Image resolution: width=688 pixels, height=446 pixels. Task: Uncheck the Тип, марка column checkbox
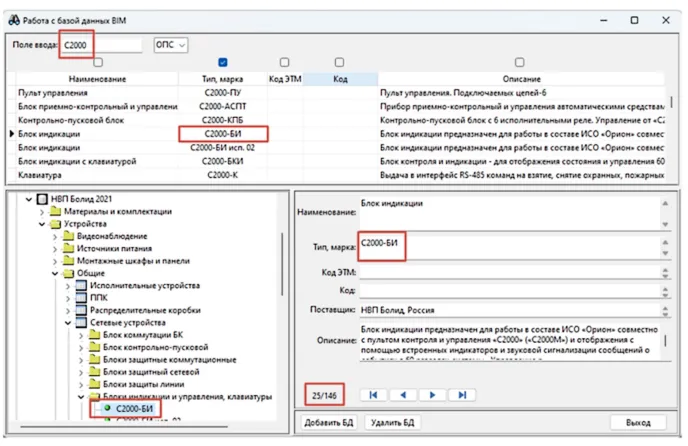pyautogui.click(x=223, y=63)
